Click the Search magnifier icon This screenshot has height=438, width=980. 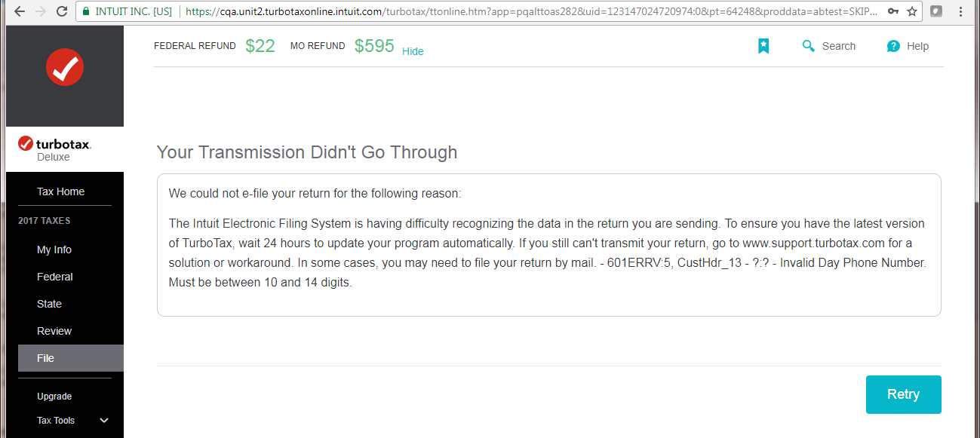(809, 46)
